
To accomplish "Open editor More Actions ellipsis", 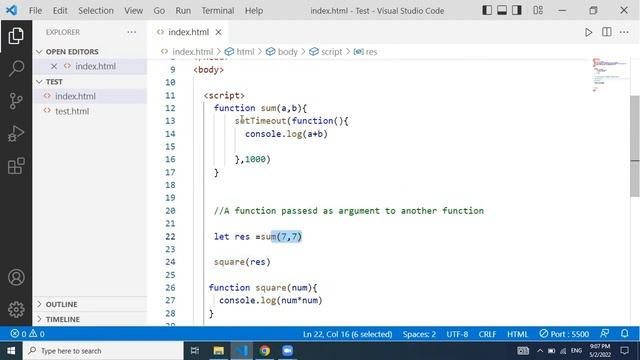I will pyautogui.click(x=624, y=32).
